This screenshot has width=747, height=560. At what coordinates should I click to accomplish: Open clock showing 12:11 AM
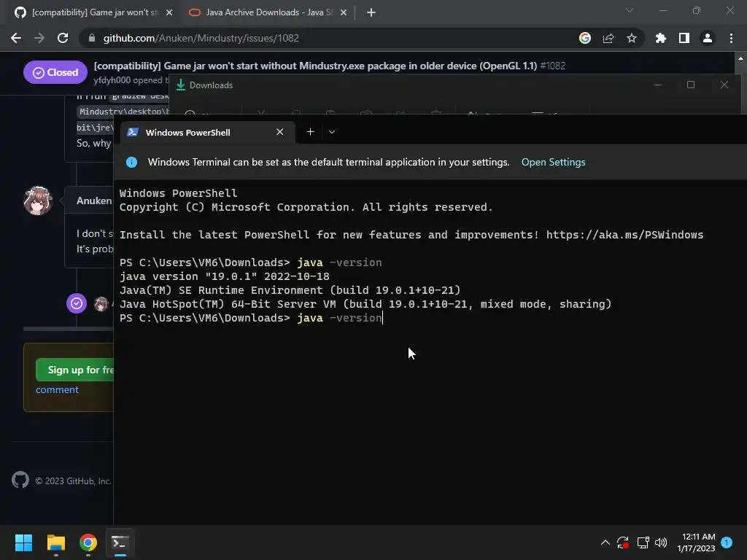[x=696, y=542]
